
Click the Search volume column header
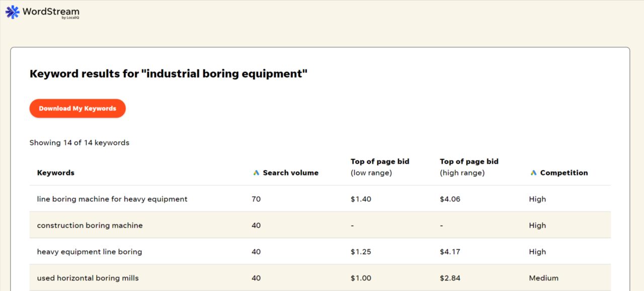(290, 173)
